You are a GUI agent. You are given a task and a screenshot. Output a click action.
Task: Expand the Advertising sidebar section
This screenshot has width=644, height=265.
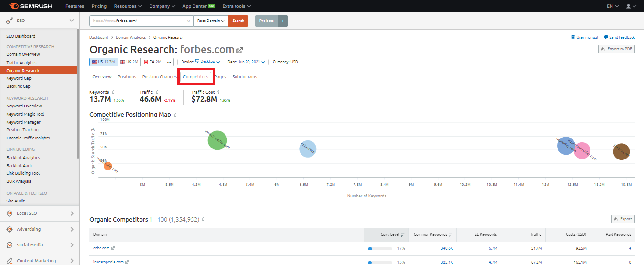(72, 229)
